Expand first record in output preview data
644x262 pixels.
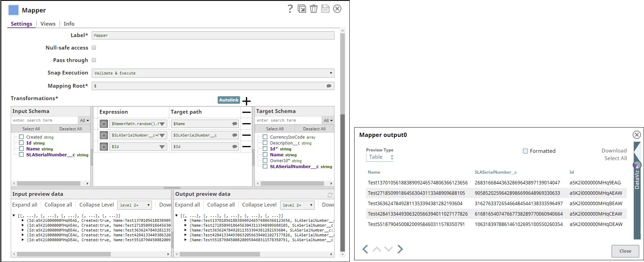[186, 220]
